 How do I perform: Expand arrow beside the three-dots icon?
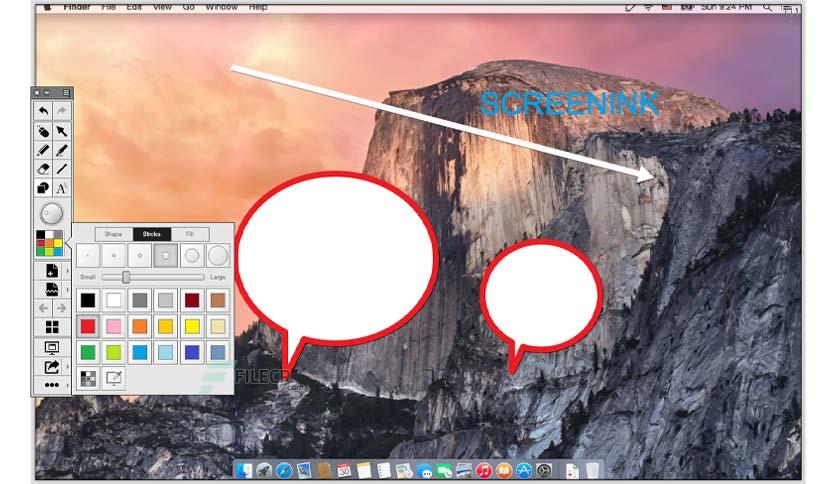click(67, 385)
